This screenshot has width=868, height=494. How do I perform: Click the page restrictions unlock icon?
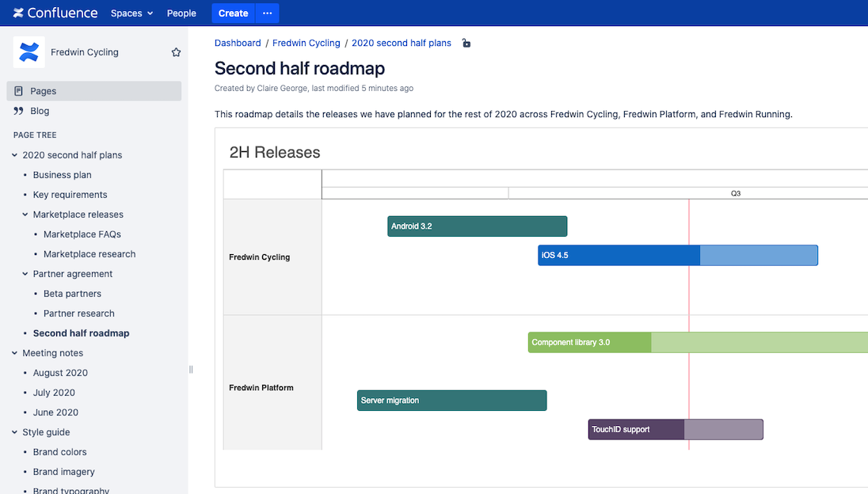click(466, 44)
